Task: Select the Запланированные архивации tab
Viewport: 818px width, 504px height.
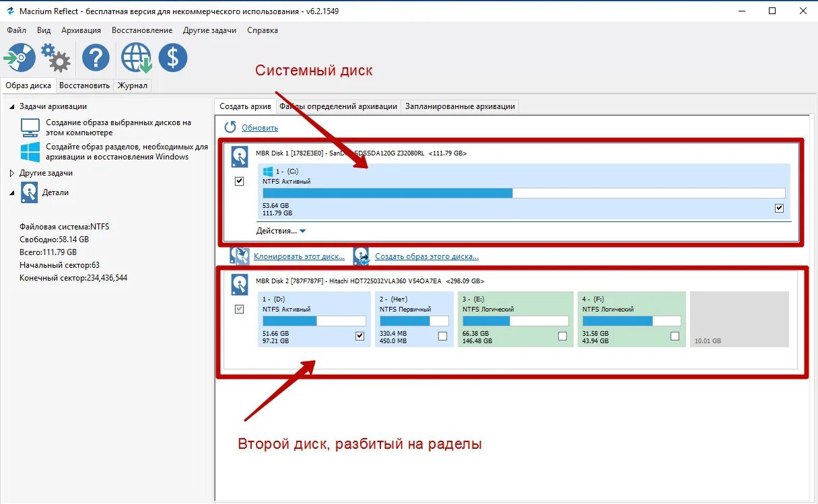Action: click(x=461, y=106)
